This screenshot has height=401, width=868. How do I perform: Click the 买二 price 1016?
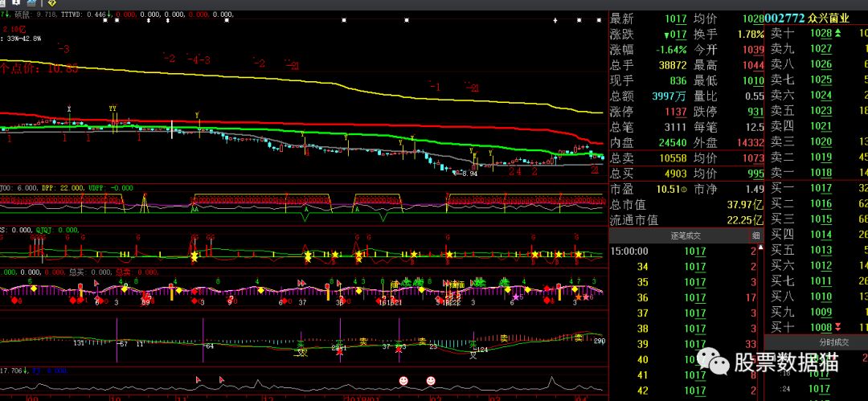(821, 204)
